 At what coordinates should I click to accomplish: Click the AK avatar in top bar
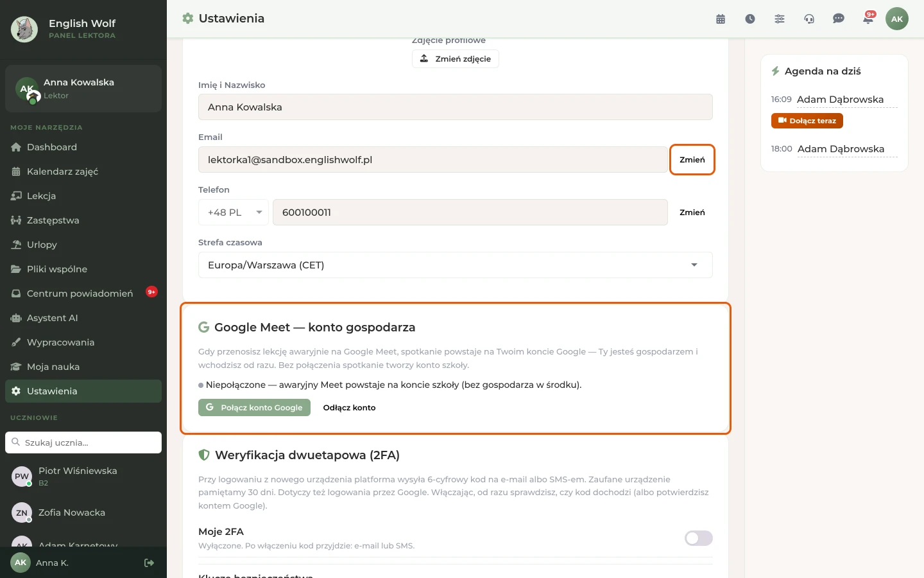[897, 19]
